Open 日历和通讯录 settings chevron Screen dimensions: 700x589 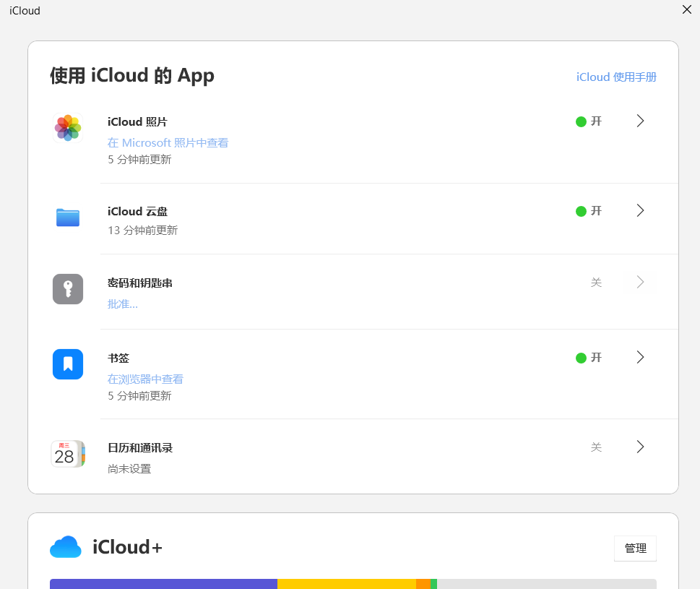[x=640, y=447]
